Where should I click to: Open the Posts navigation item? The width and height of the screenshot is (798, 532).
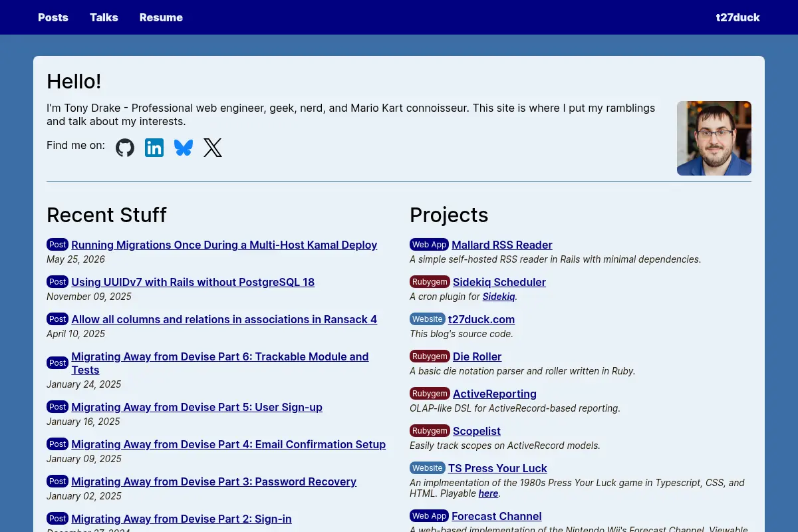53,17
